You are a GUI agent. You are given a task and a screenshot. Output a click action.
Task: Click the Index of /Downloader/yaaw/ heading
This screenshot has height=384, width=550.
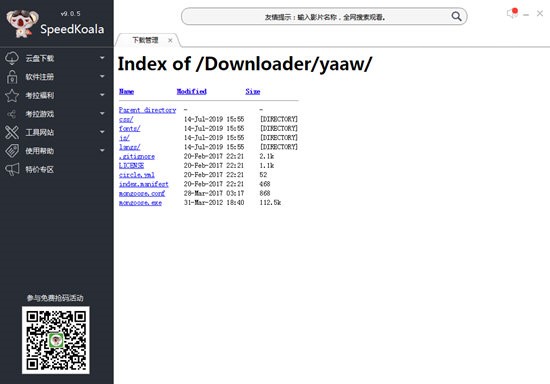click(245, 64)
